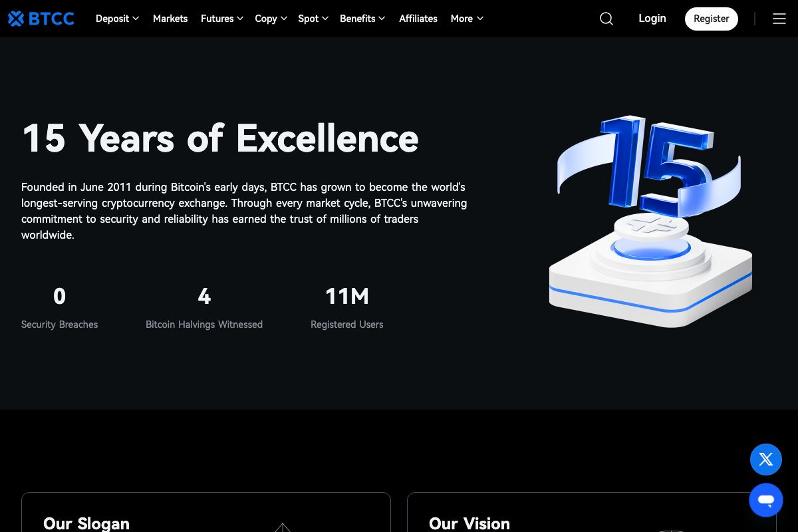Click the Register button
Screen dimensions: 798x532
(x=712, y=19)
